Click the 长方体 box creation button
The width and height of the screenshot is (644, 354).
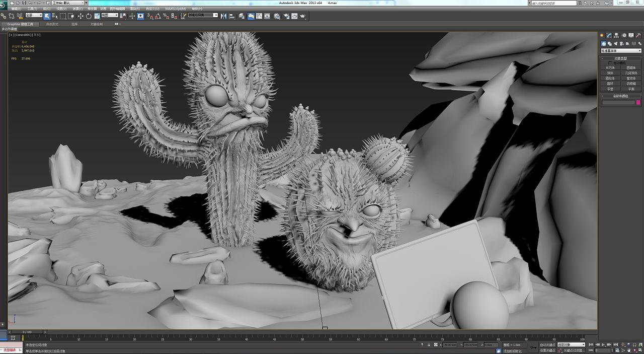click(610, 68)
